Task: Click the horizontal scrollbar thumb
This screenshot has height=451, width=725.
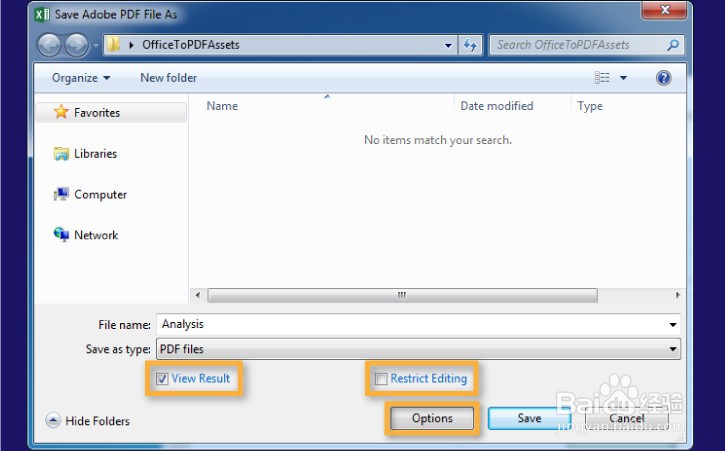Action: [x=402, y=295]
